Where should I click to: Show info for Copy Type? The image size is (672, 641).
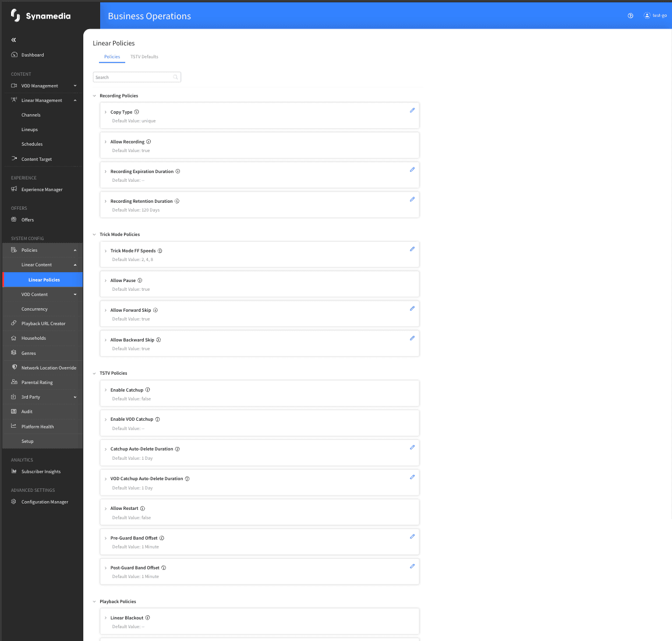tap(137, 112)
